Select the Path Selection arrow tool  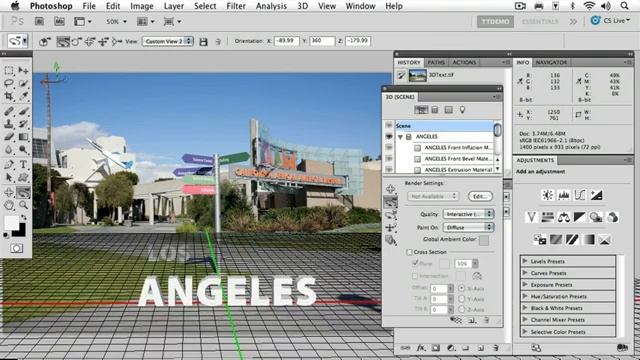pyautogui.click(x=9, y=178)
